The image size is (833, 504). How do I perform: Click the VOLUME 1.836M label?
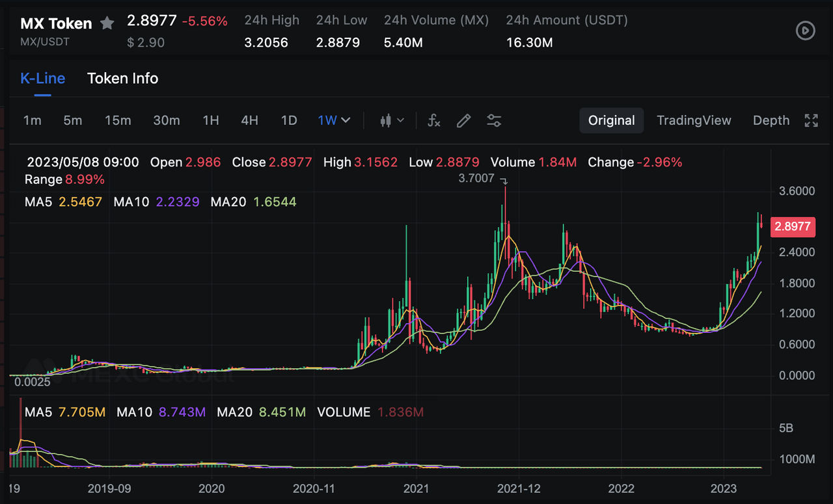(x=371, y=412)
